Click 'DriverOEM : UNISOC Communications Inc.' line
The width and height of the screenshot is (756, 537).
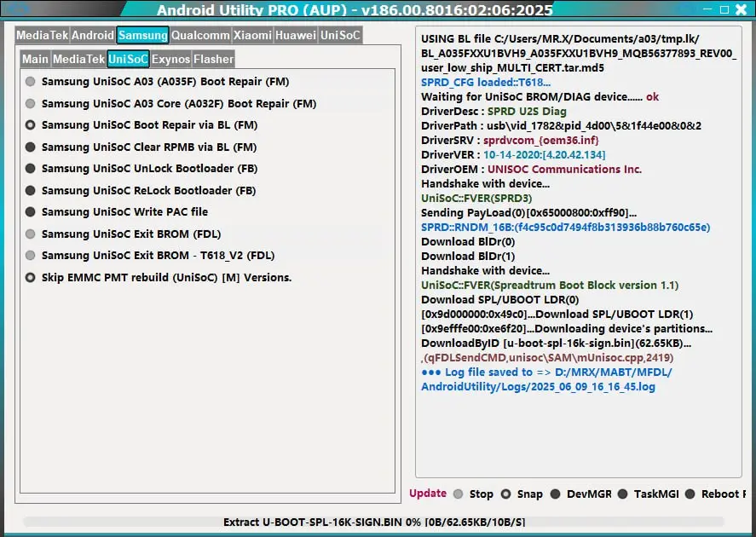pyautogui.click(x=531, y=170)
